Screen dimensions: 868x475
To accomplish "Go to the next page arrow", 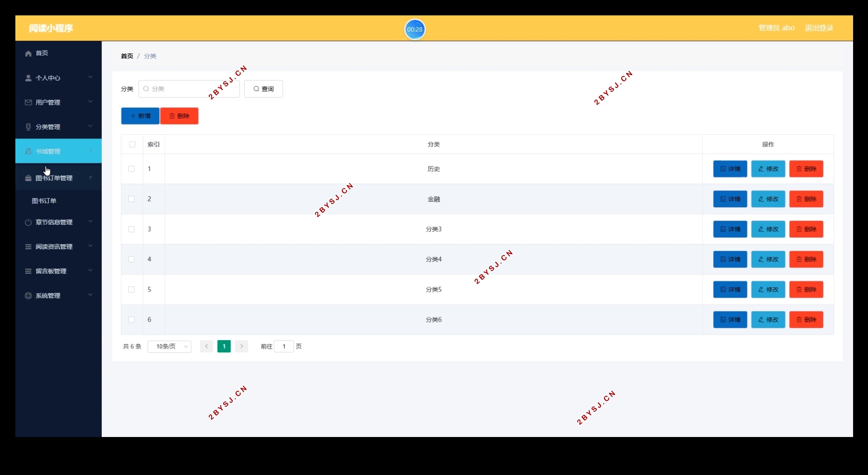I will click(242, 347).
